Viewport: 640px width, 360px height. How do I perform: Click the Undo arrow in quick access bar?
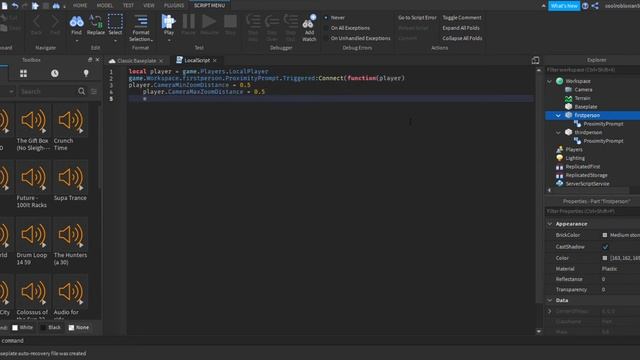tap(15, 6)
